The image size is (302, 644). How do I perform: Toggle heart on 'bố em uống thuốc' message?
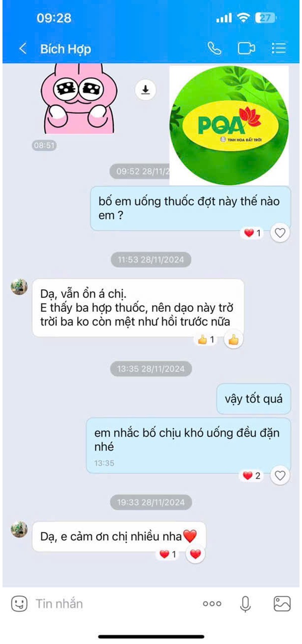(280, 233)
